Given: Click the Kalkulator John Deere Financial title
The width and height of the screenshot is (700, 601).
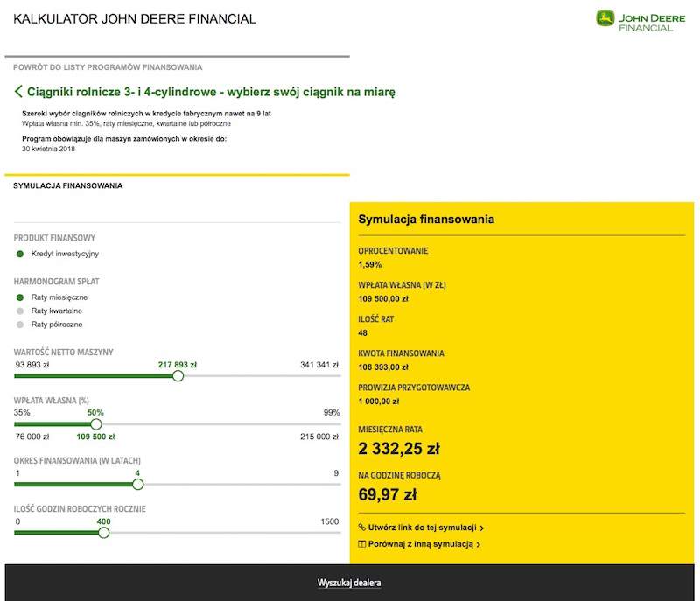Looking at the screenshot, I should (x=135, y=19).
